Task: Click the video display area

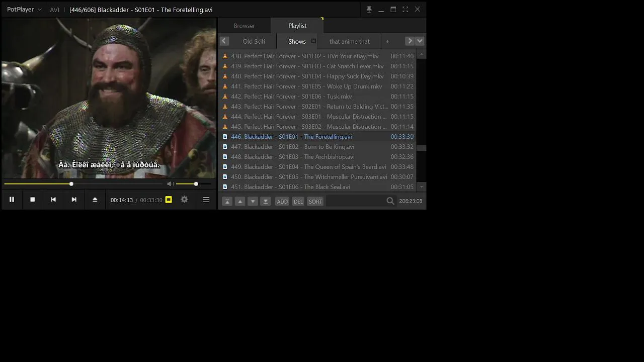Action: pos(109,98)
